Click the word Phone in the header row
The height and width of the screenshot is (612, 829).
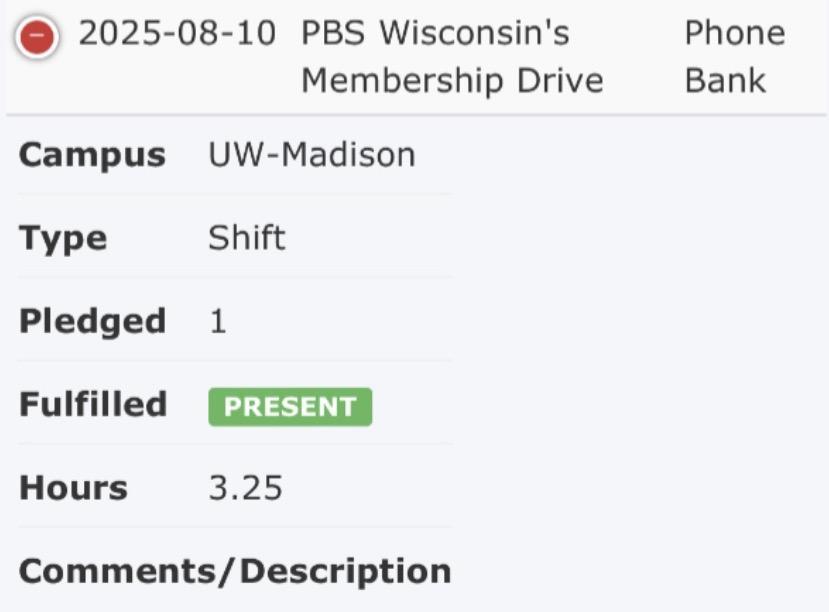734,35
